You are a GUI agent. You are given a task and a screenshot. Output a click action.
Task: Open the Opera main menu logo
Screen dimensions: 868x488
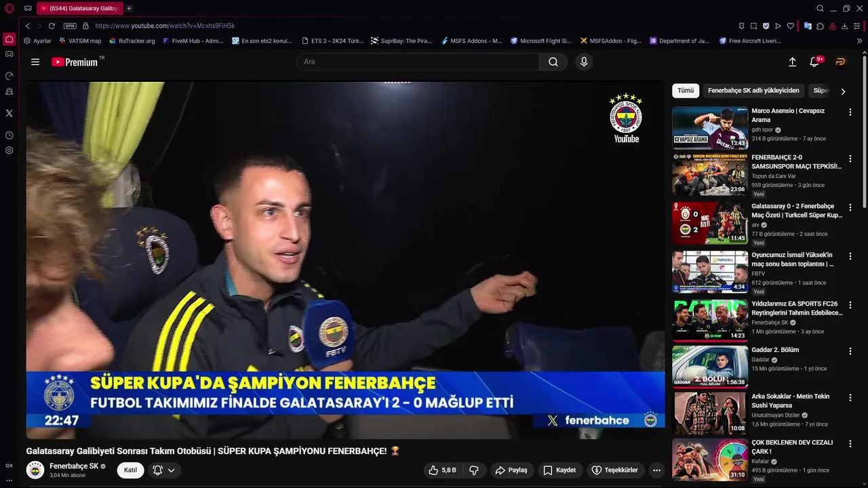(9, 9)
